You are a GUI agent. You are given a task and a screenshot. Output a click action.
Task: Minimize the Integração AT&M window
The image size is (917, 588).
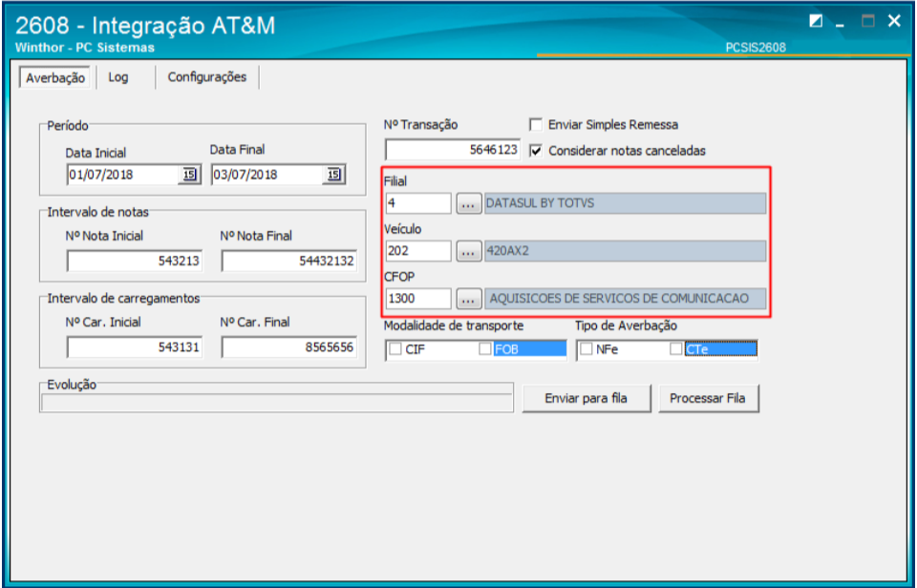click(841, 23)
